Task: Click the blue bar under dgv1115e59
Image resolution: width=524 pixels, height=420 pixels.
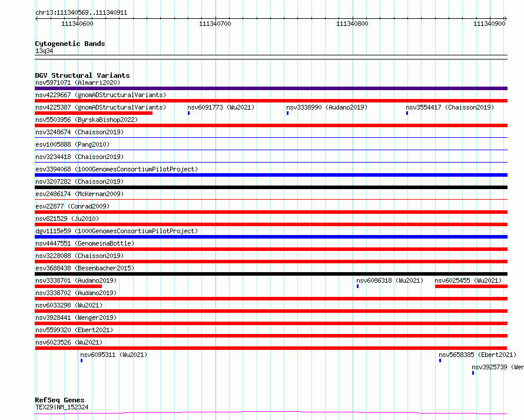Action: (x=271, y=237)
